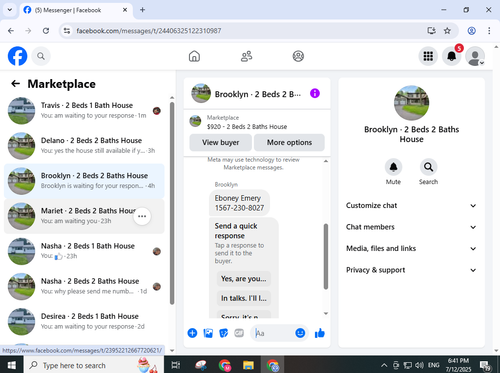Image resolution: width=500 pixels, height=373 pixels.
Task: Open Nasha 2 Beds 1 Bath conversation
Action: [84, 251]
